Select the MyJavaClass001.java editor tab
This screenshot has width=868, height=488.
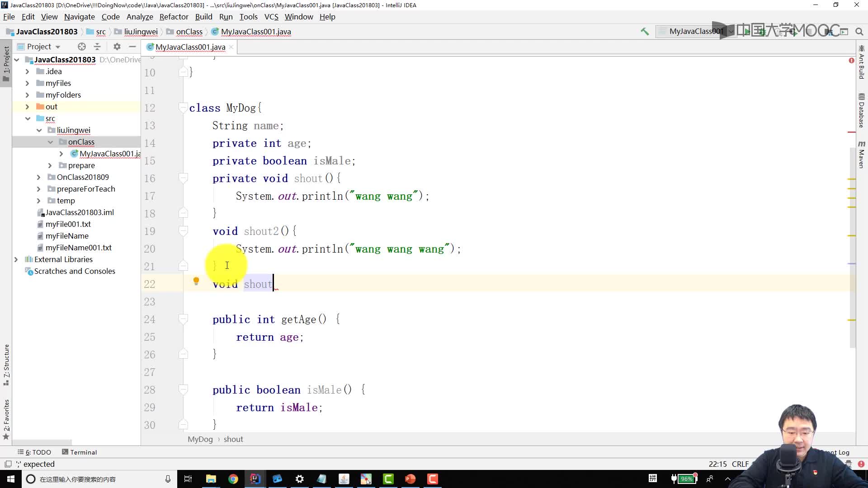190,47
